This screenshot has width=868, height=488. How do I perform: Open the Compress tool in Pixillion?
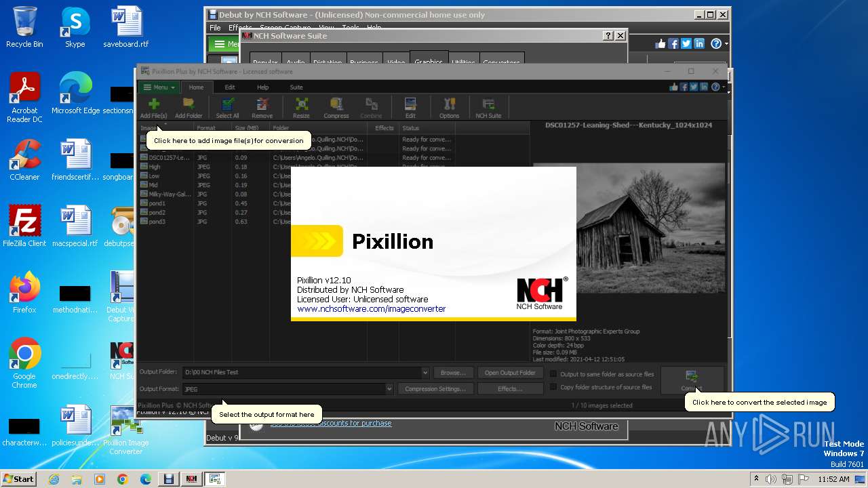click(336, 107)
